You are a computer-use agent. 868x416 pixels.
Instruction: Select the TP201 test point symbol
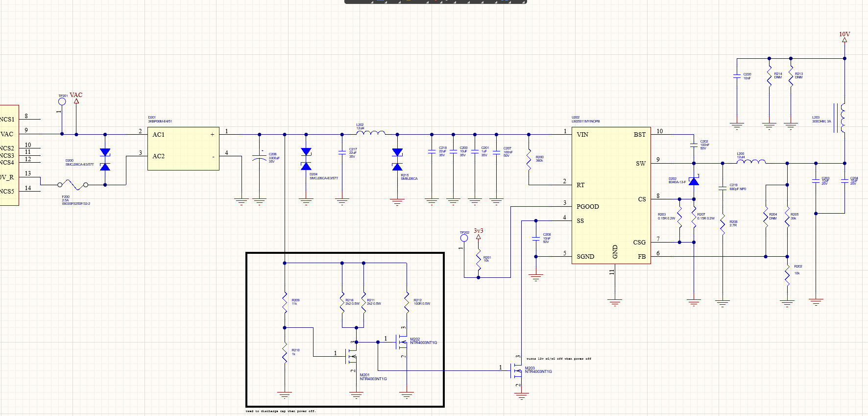pyautogui.click(x=62, y=101)
